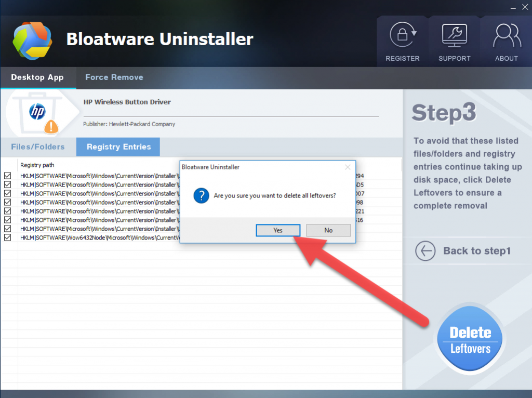Close the Bloatware Uninstaller window

pos(525,7)
